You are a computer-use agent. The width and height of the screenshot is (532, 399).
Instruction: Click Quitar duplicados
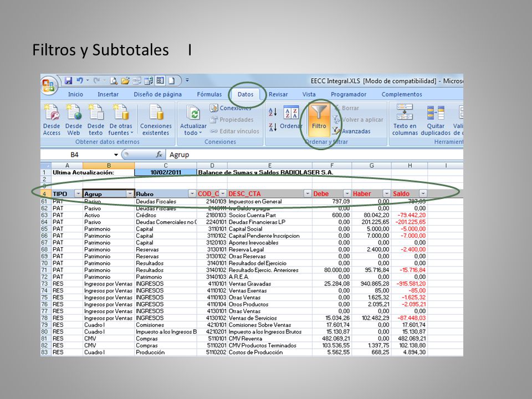[436, 120]
